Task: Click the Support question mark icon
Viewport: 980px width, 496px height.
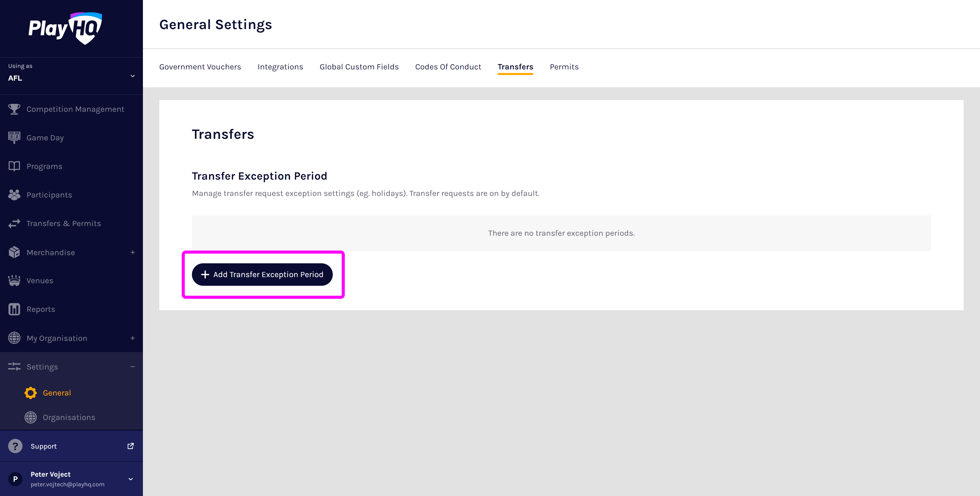Action: tap(15, 446)
